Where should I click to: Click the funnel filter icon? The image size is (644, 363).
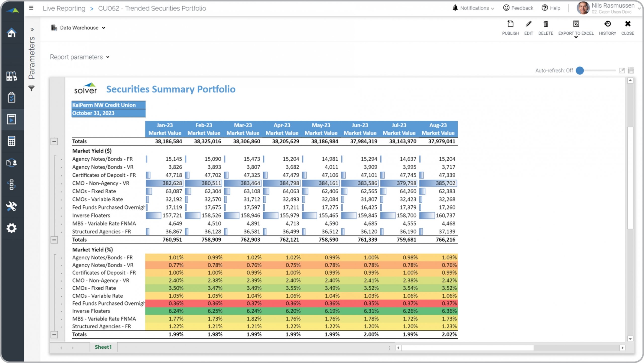pyautogui.click(x=31, y=88)
